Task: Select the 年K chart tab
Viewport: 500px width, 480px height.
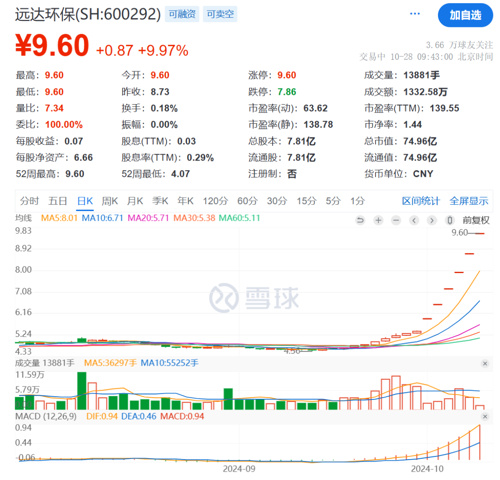Action: pyautogui.click(x=185, y=201)
